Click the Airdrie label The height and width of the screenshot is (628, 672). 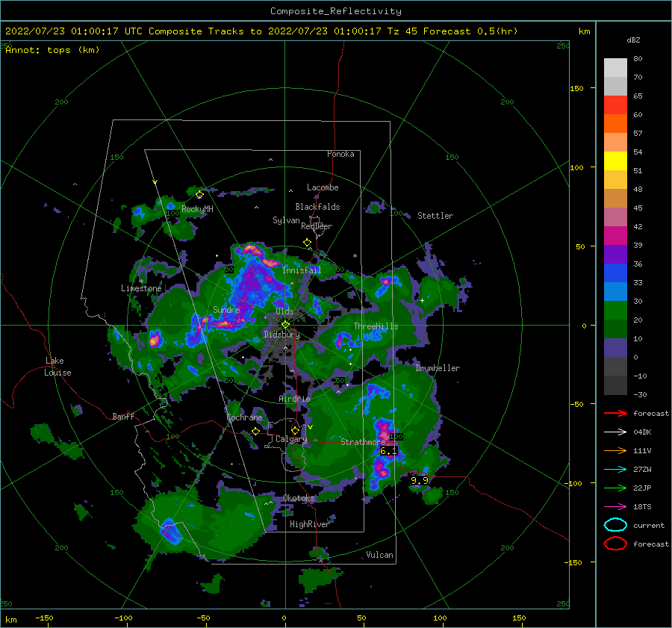point(294,399)
